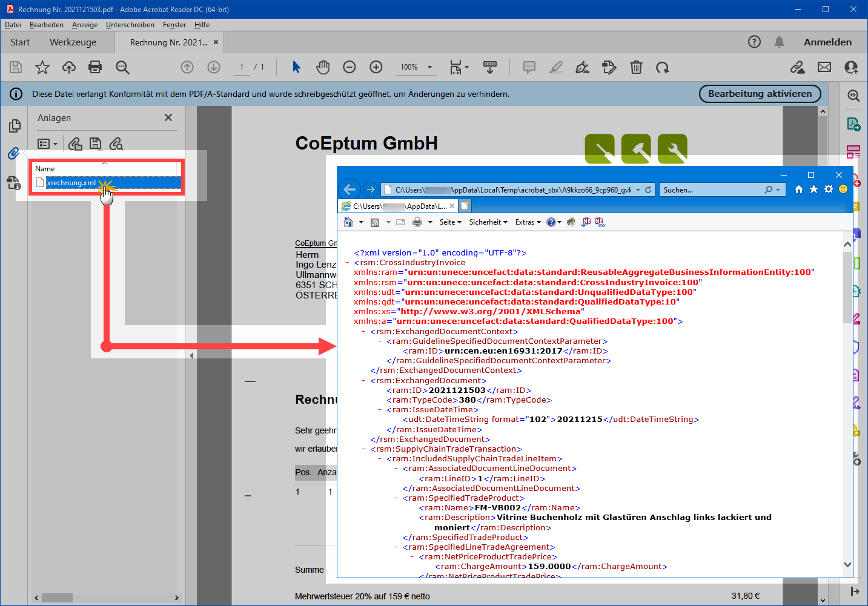Image resolution: width=868 pixels, height=606 pixels.
Task: Collapse the rsm:SupplyChainTradeTransaction XML node
Action: (x=363, y=449)
